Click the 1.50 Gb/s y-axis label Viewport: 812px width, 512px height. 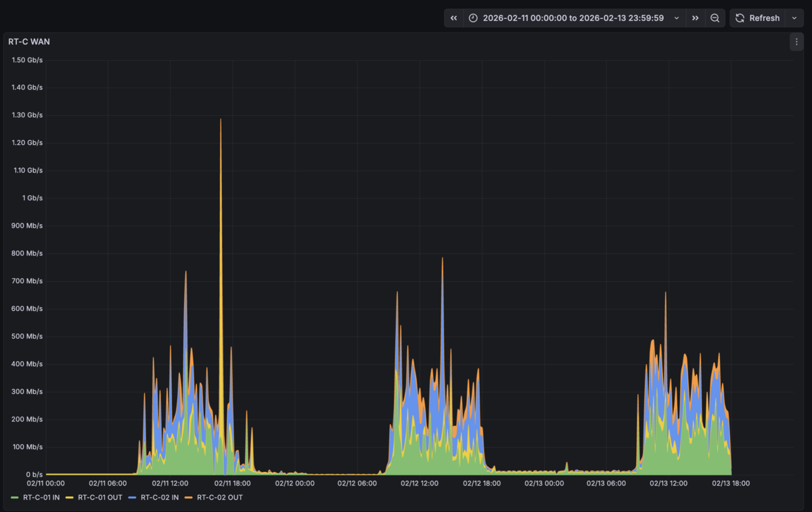pos(27,60)
